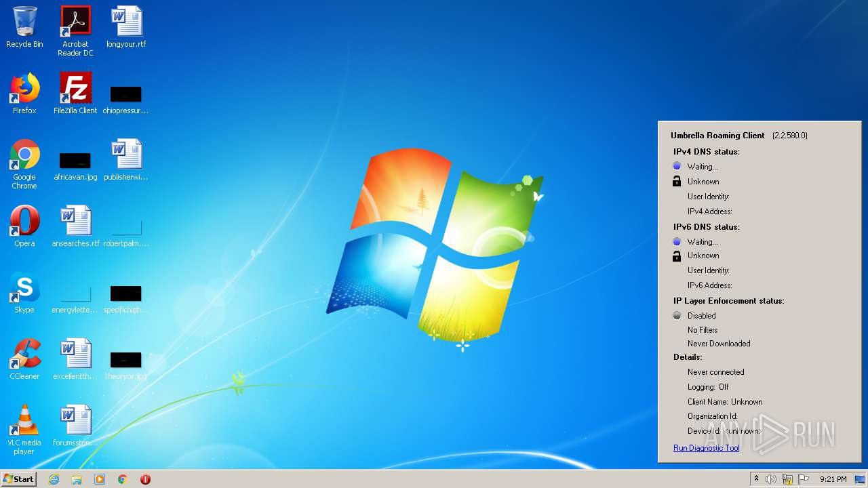Open the Opera desktop shortcut
The height and width of the screenshot is (488, 868).
point(24,226)
